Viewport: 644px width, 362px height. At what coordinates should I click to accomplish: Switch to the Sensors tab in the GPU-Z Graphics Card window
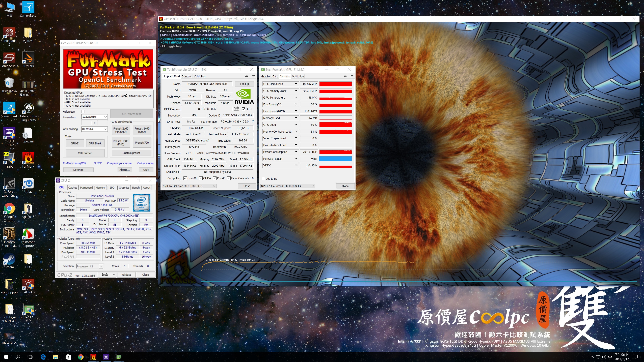pos(186,76)
